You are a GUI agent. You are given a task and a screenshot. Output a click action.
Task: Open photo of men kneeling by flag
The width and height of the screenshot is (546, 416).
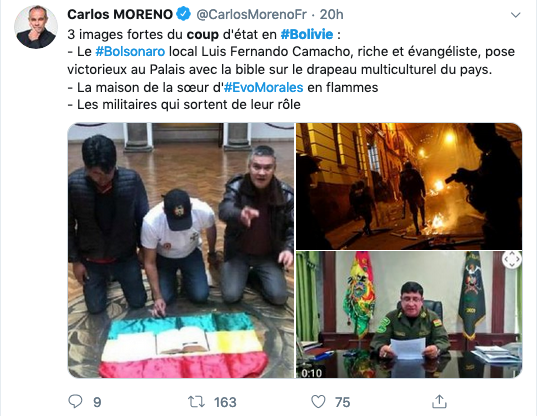click(x=181, y=250)
